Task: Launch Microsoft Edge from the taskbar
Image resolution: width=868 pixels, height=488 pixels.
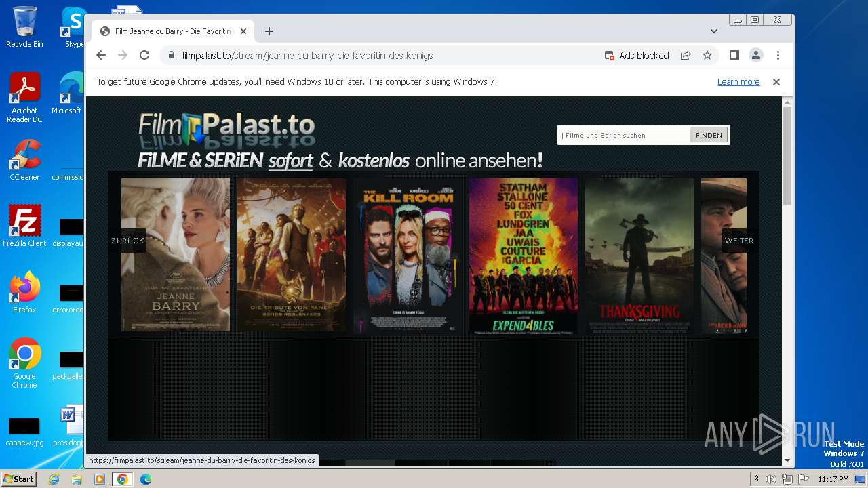Action: point(145,479)
